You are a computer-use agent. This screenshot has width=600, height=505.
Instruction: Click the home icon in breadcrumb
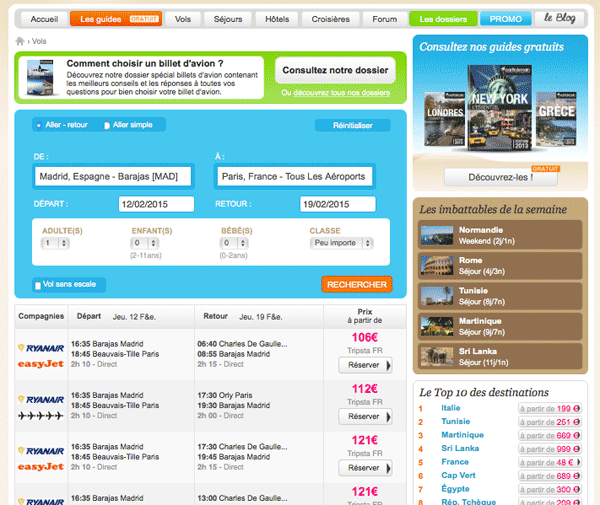20,41
